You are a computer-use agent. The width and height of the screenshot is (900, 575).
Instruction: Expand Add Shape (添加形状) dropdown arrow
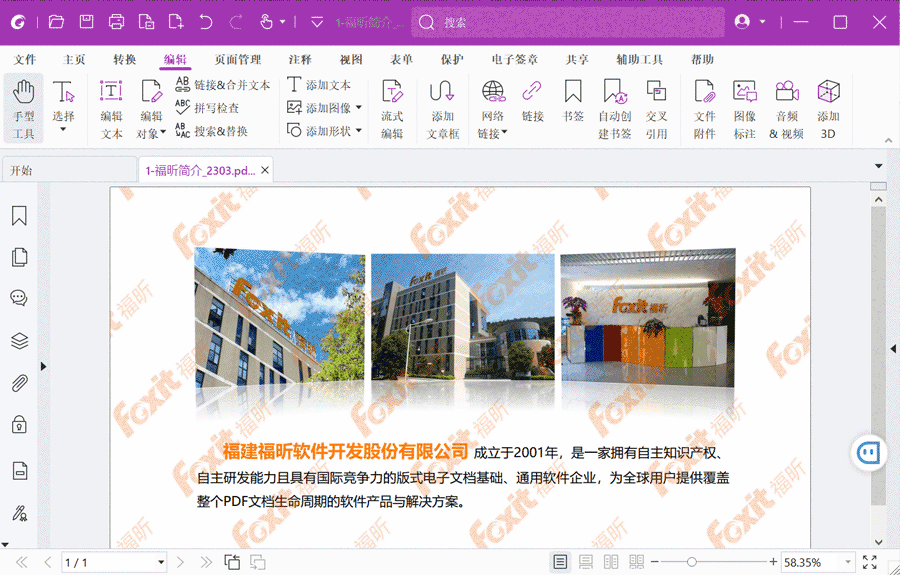[x=359, y=131]
